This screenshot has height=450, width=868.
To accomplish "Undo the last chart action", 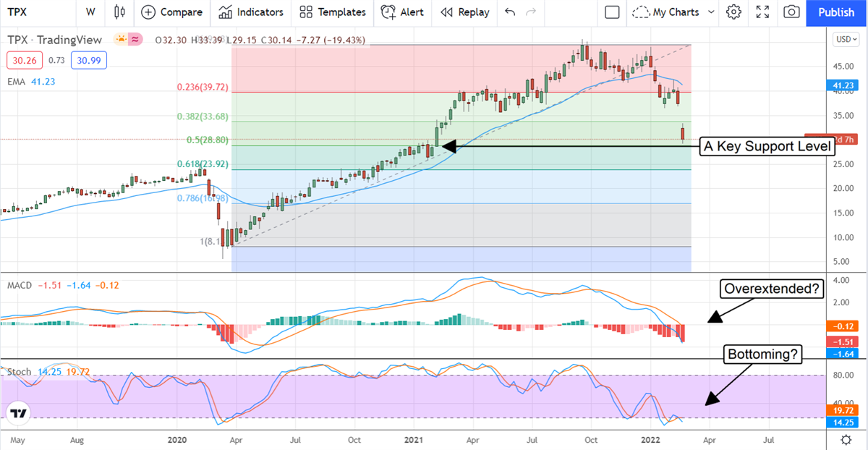I will (510, 12).
